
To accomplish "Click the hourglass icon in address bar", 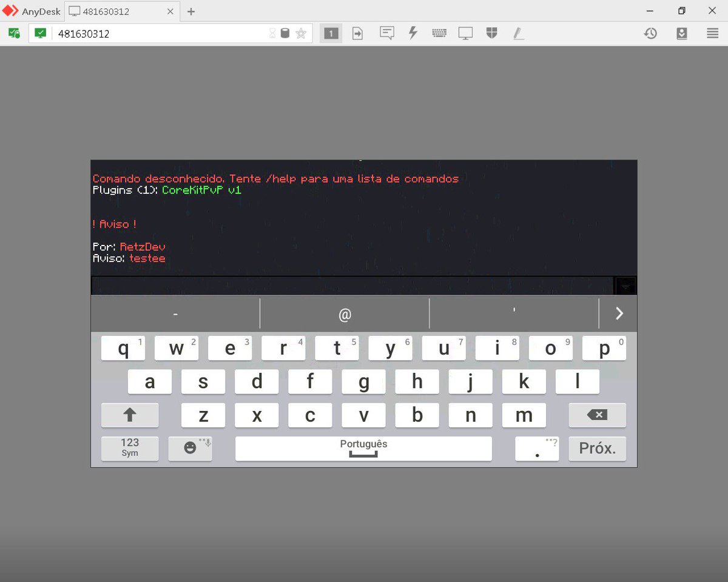I will point(272,33).
